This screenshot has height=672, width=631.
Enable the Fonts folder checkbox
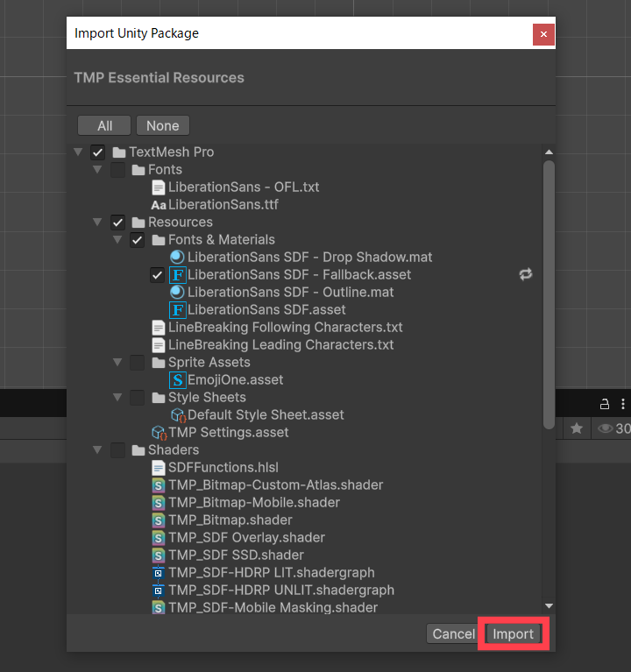(118, 170)
